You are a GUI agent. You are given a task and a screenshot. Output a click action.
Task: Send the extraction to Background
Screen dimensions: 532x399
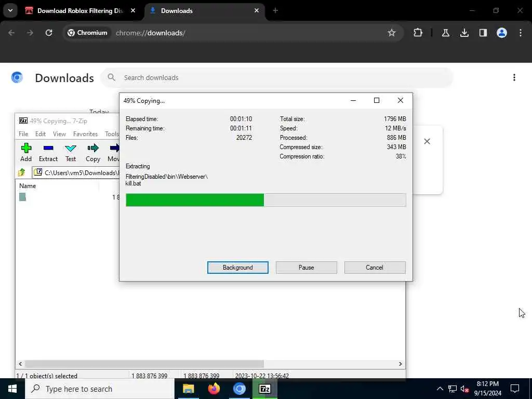point(238,268)
